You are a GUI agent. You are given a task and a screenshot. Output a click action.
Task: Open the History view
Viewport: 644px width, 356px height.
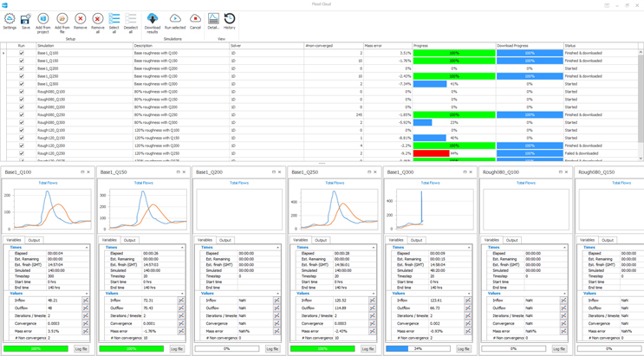(x=229, y=21)
